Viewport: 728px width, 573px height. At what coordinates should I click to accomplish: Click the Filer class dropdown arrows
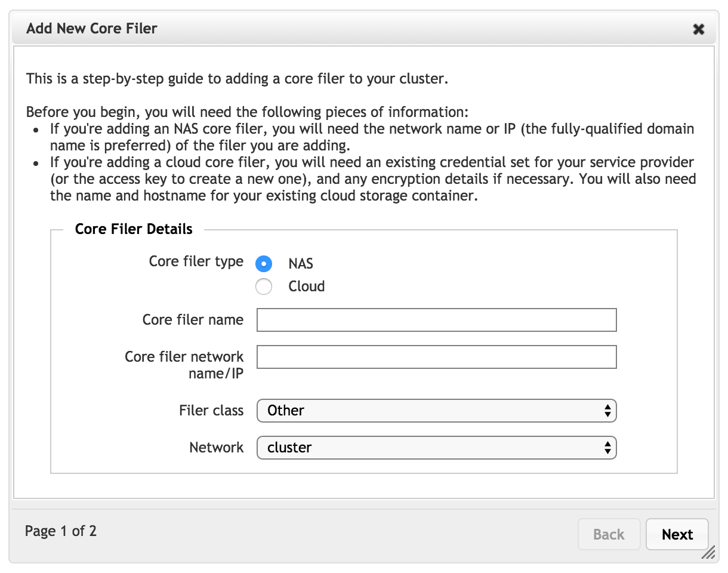point(607,411)
